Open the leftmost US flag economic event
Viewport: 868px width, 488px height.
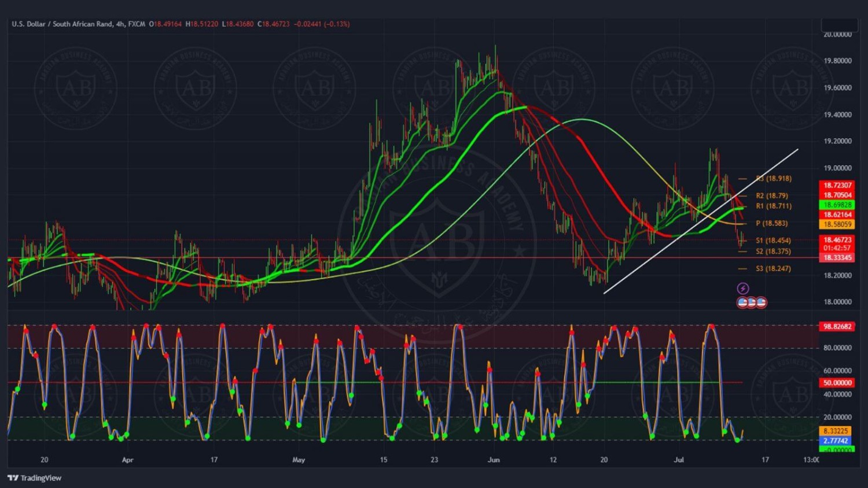742,302
